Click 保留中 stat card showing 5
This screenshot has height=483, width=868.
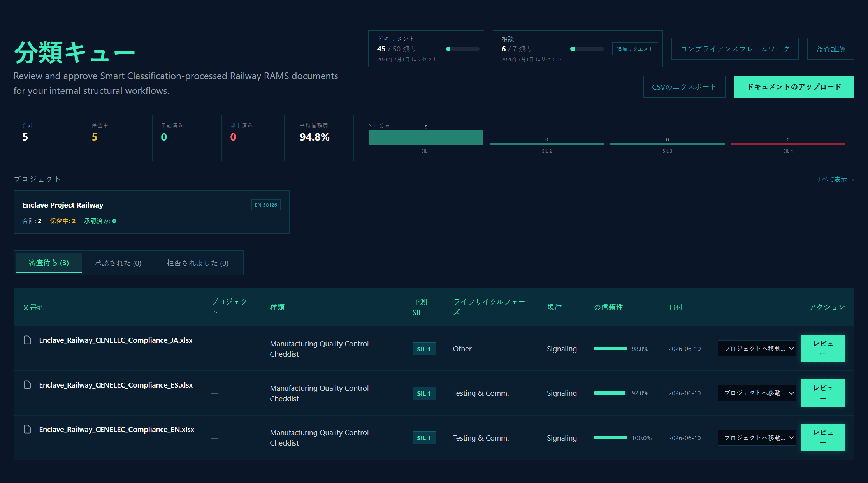pyautogui.click(x=114, y=138)
